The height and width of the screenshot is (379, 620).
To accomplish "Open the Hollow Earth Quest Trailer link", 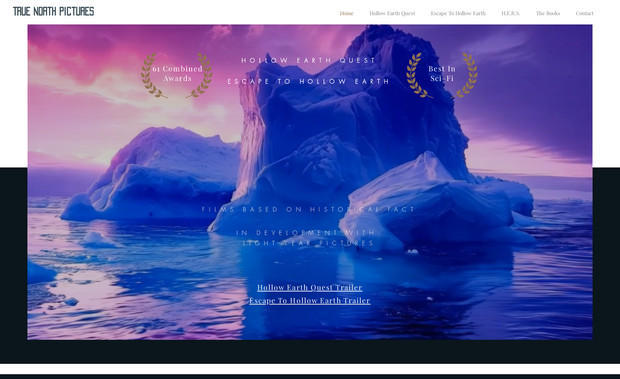I will [x=310, y=287].
